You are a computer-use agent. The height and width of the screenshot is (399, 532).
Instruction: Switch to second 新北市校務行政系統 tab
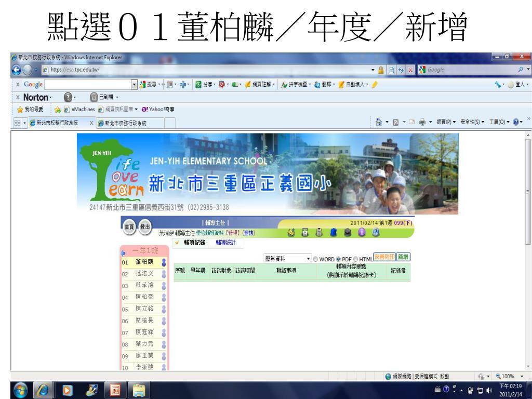(x=130, y=123)
